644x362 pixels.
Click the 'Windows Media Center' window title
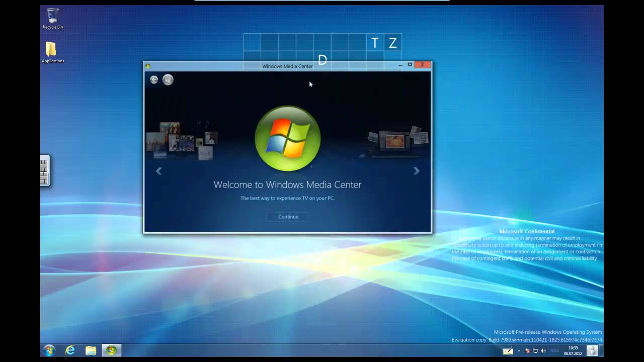(x=287, y=66)
